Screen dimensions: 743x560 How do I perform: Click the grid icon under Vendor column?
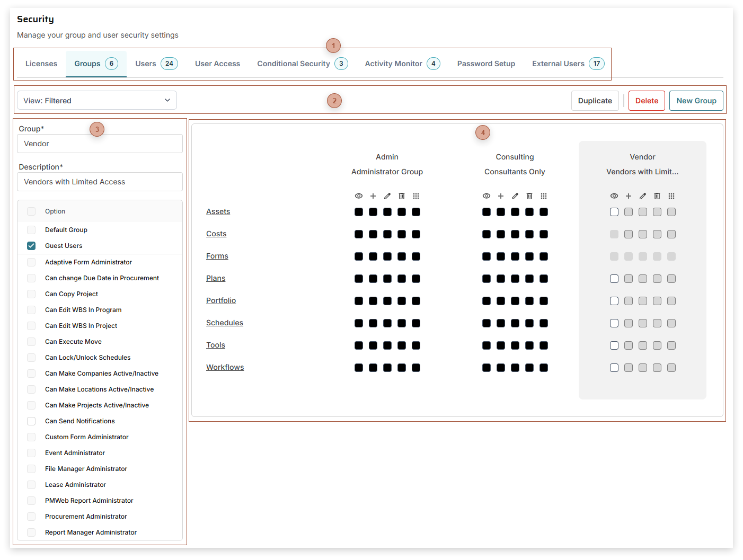click(x=671, y=196)
